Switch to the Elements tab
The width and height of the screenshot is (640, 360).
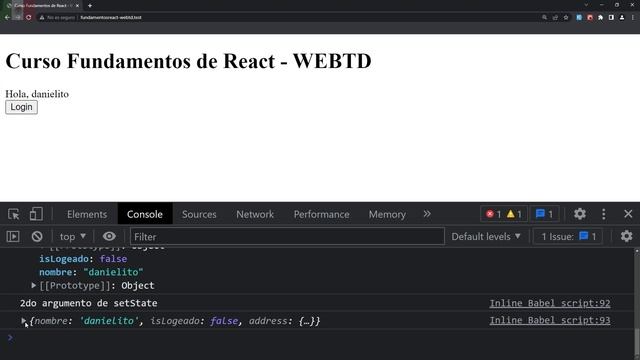tap(87, 214)
